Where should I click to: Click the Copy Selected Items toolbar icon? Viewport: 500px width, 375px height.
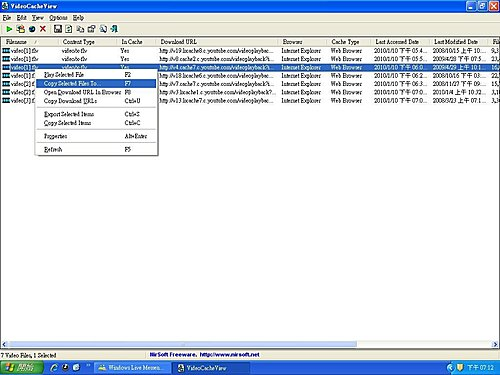click(80, 29)
